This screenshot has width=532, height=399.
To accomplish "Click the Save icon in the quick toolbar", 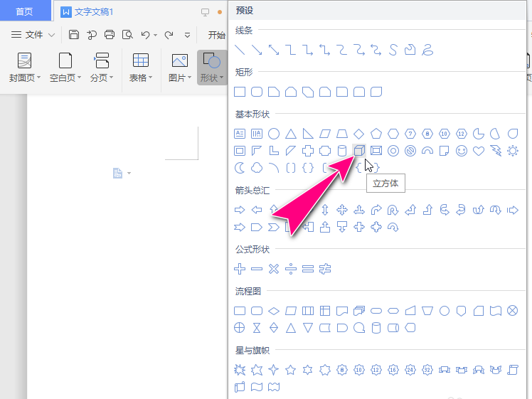I will tap(74, 35).
